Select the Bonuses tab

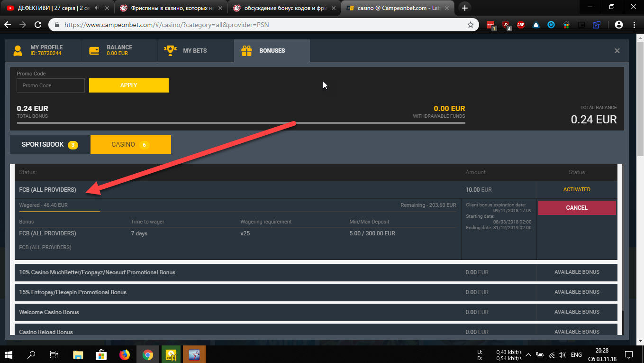[x=272, y=51]
